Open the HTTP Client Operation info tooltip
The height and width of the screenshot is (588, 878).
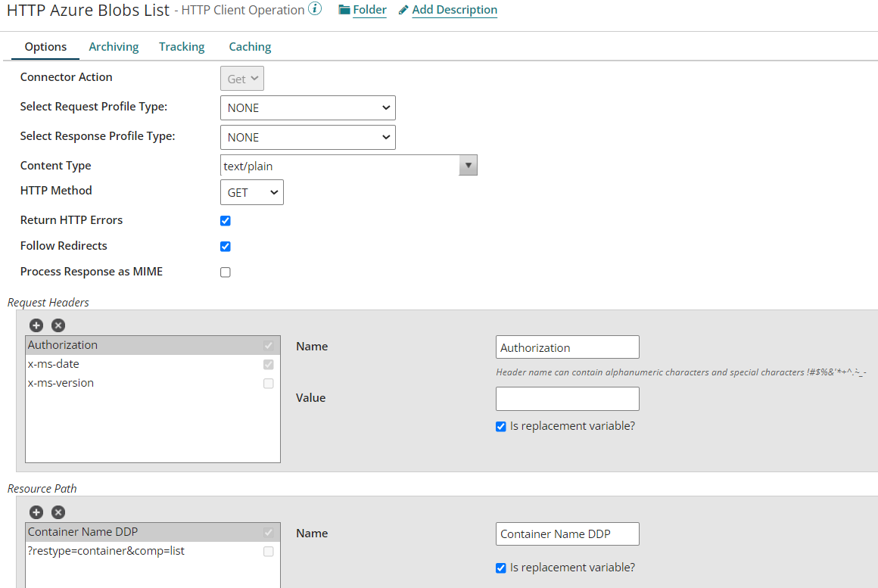[316, 9]
